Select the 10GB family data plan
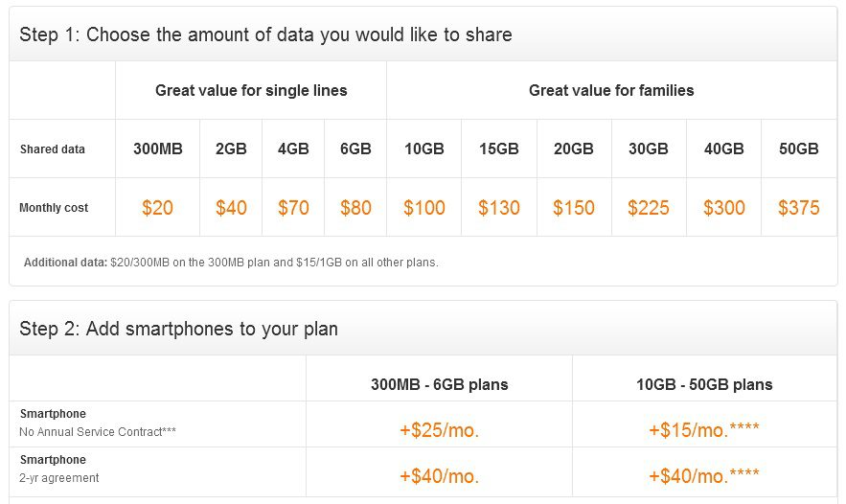Image resolution: width=846 pixels, height=504 pixels. click(424, 149)
